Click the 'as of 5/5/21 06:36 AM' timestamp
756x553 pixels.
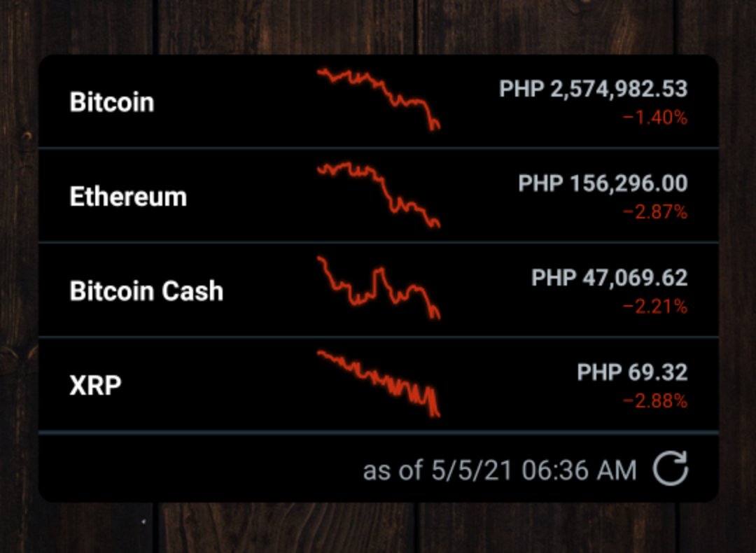tap(500, 470)
